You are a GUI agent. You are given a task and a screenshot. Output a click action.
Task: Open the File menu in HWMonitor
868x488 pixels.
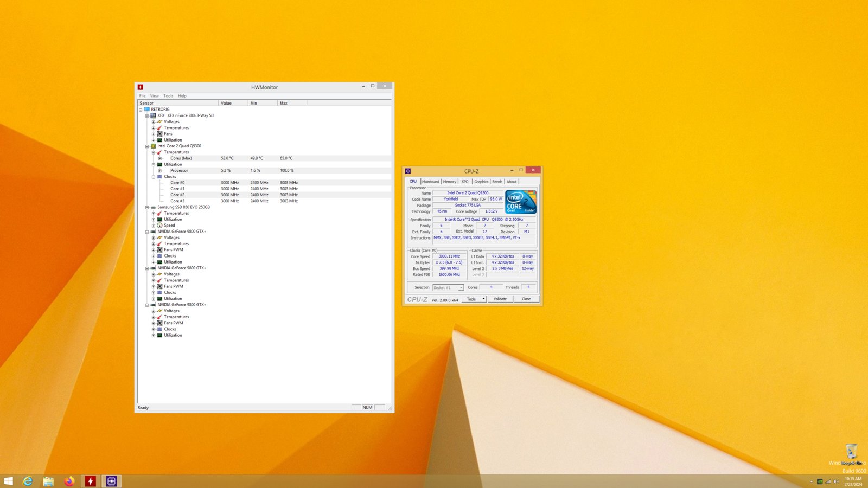point(142,96)
